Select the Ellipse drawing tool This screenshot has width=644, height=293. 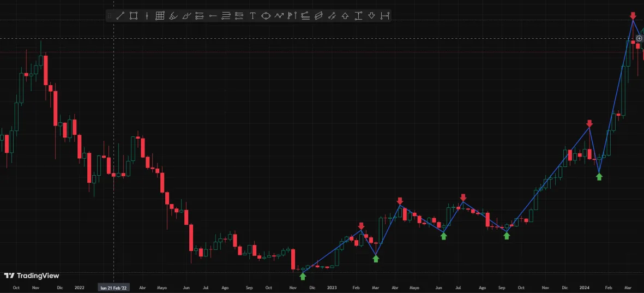pos(266,16)
